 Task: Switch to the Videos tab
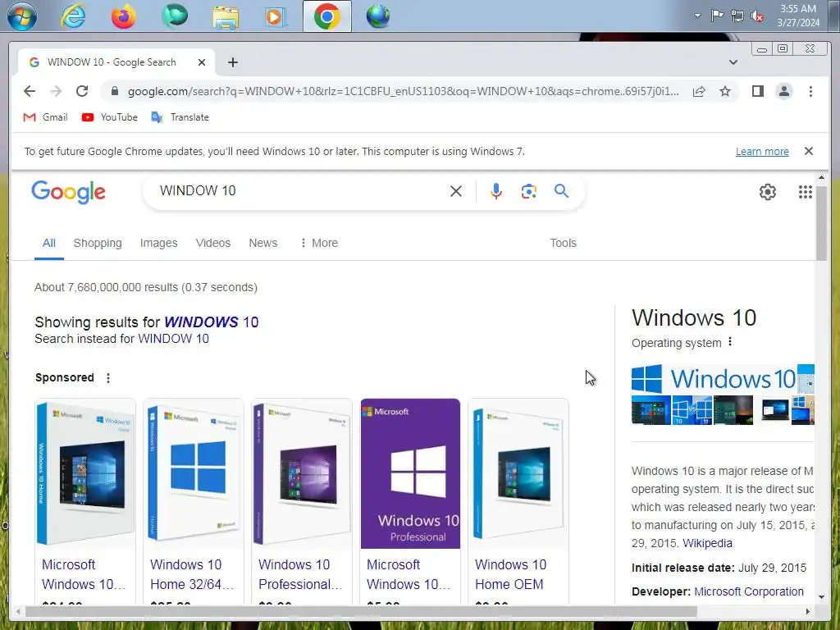click(x=212, y=243)
